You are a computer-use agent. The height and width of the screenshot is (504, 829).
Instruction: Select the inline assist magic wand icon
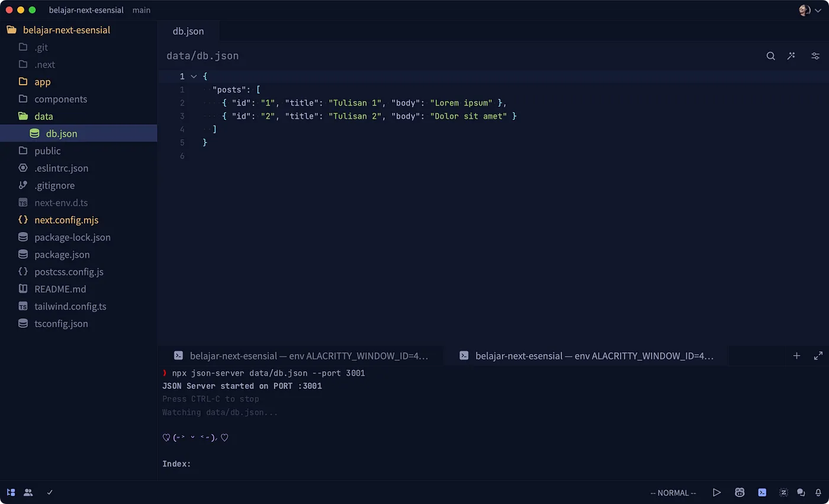point(792,56)
